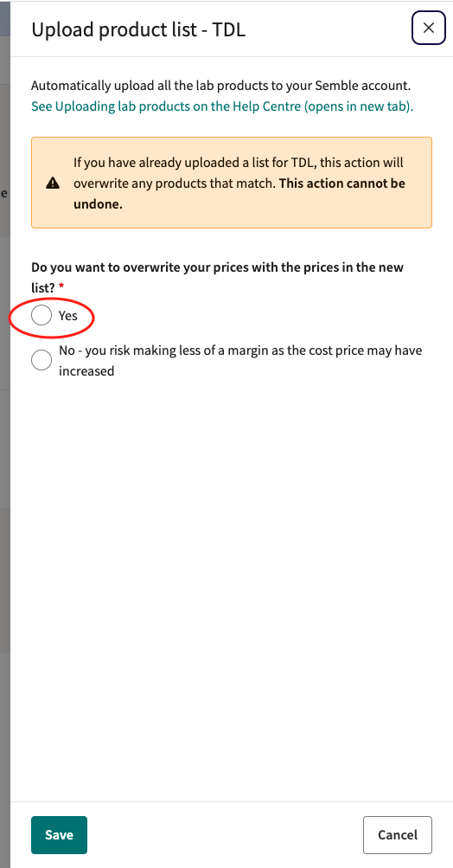Click the warning triangle icon
453x868 pixels.
53,183
